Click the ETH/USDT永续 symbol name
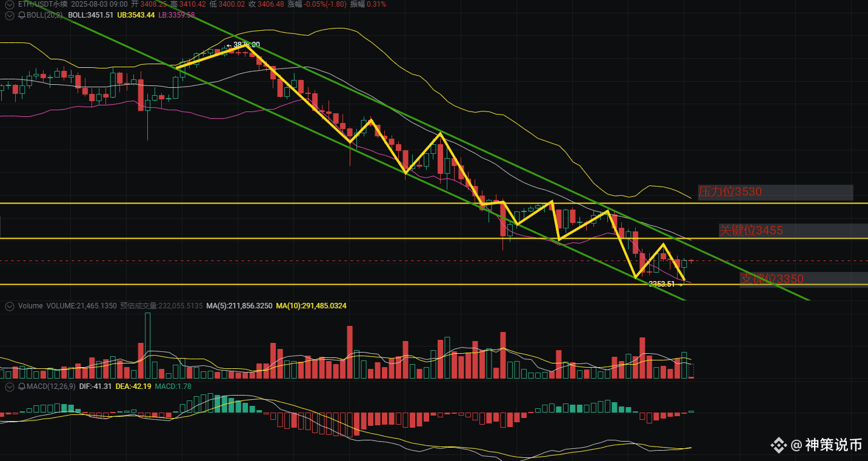868x461 pixels. tap(42, 4)
